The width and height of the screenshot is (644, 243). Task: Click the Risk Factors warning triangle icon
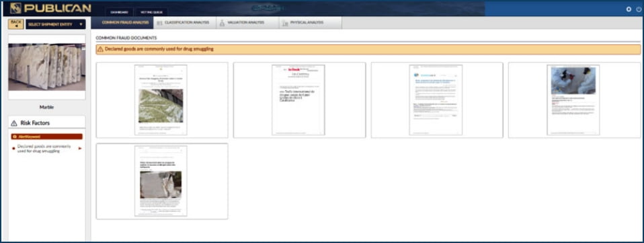coord(14,123)
